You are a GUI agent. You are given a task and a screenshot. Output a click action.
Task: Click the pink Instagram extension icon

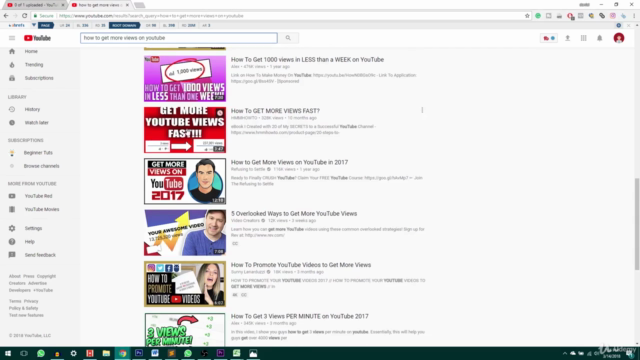click(x=613, y=16)
